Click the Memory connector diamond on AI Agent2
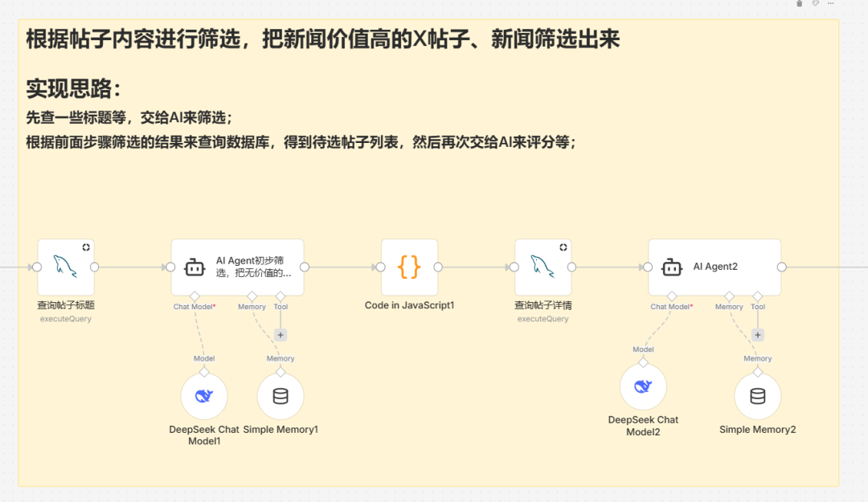The height and width of the screenshot is (502, 868). point(729,296)
